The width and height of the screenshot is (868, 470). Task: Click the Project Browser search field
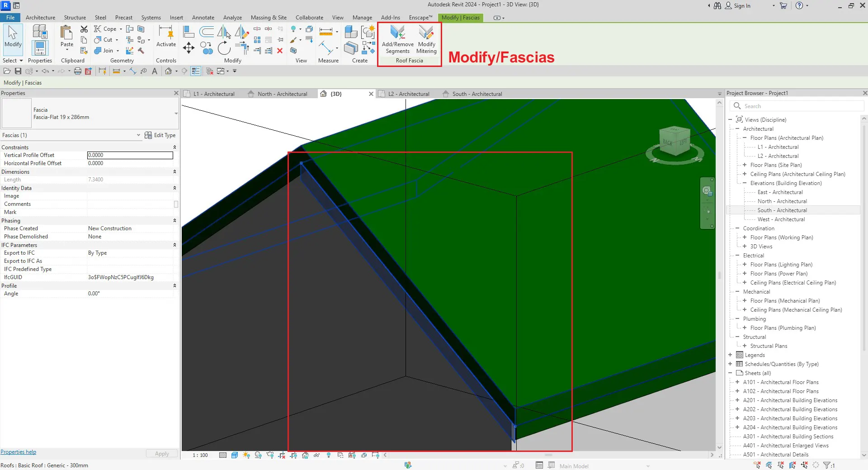point(797,106)
